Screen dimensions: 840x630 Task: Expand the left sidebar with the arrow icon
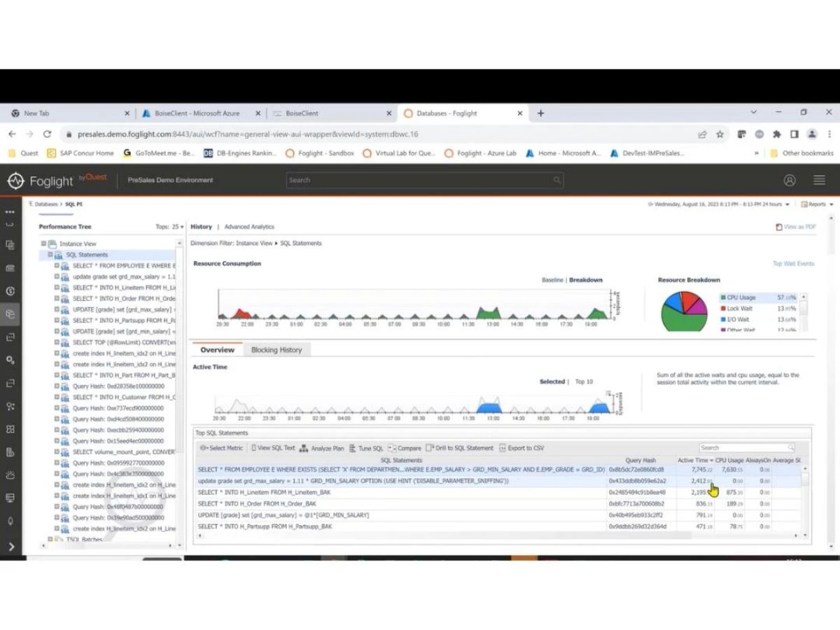(x=10, y=546)
